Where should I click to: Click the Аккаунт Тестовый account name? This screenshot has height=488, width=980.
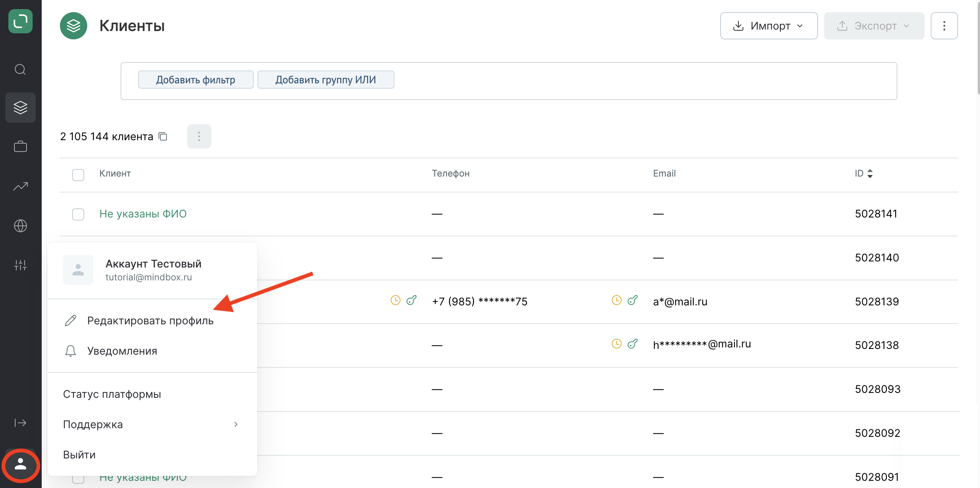point(153,264)
